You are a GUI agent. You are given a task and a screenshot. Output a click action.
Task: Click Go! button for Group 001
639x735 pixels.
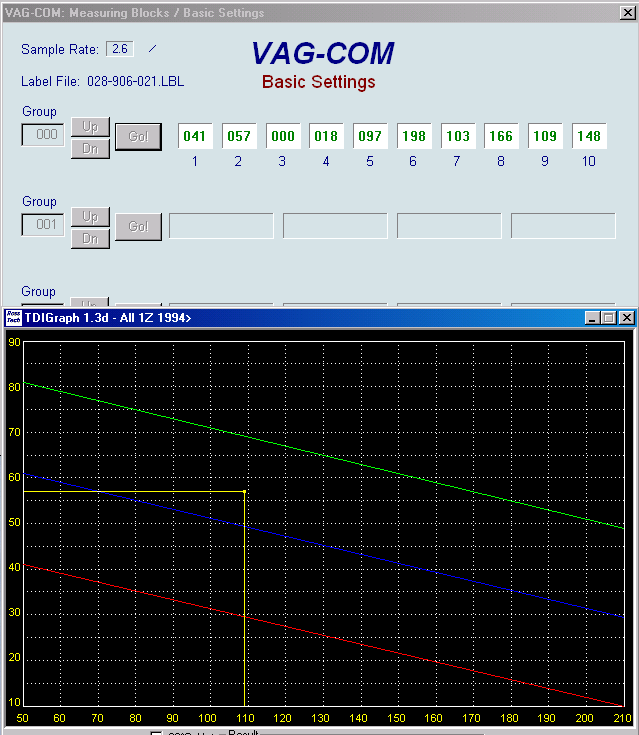pyautogui.click(x=138, y=227)
